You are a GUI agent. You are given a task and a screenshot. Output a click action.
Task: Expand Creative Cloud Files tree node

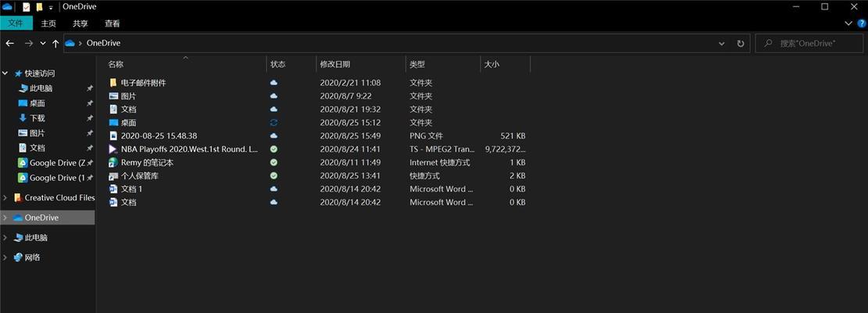5,198
